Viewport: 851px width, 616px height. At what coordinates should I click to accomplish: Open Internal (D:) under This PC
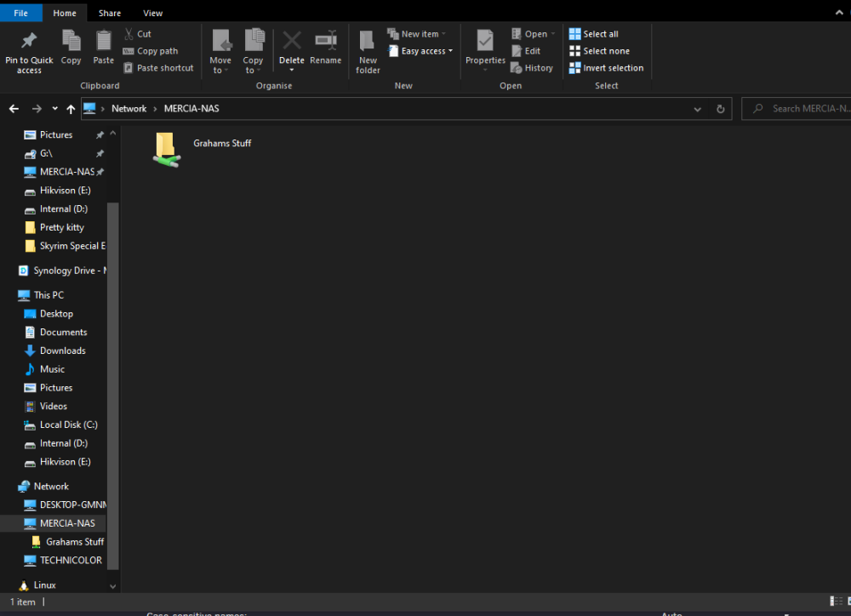click(64, 443)
